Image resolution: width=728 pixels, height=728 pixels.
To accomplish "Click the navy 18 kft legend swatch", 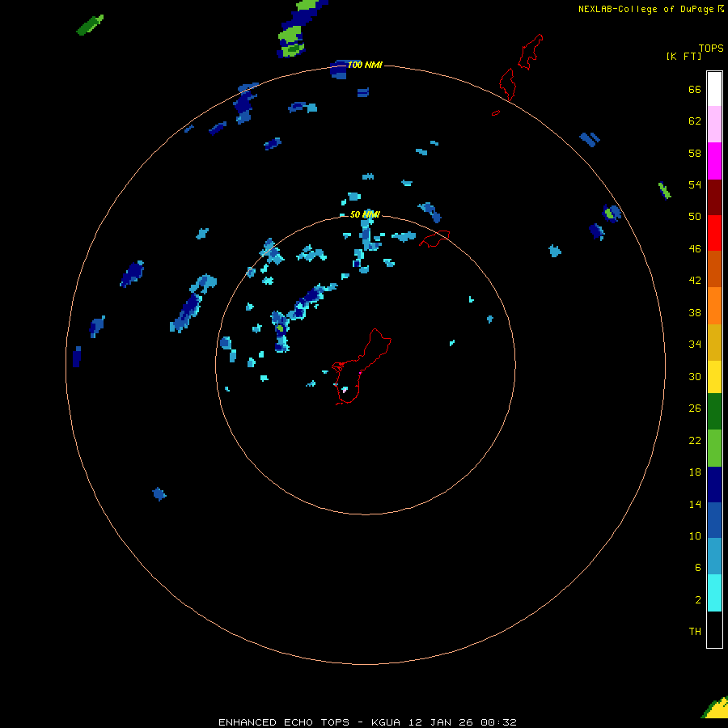I will 714,485.
